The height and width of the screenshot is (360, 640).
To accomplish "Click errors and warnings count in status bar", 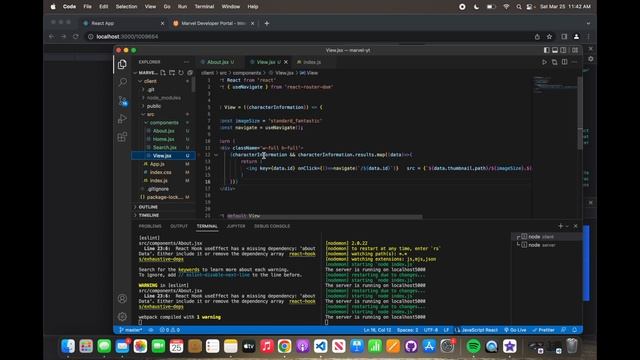I will point(169,330).
